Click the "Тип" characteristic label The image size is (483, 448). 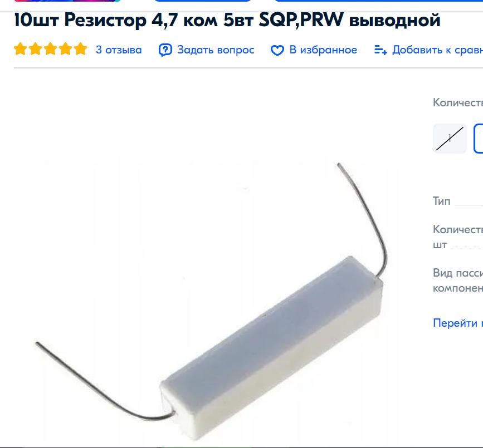click(x=441, y=201)
